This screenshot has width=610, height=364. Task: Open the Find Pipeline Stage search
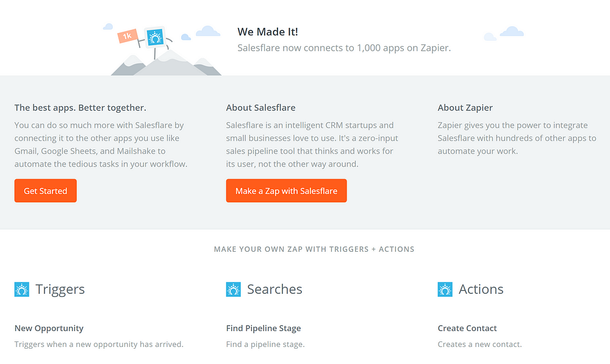click(264, 328)
